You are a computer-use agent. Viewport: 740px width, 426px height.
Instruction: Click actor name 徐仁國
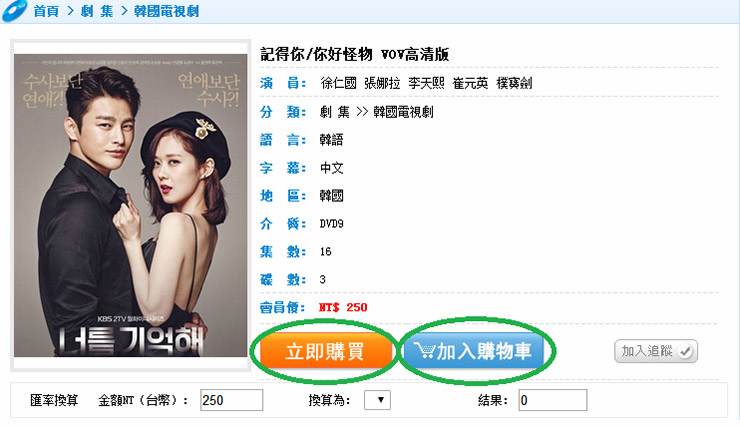[338, 84]
